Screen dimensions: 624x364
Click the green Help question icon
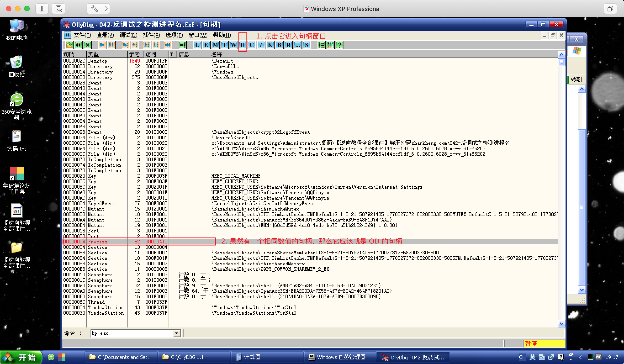click(339, 45)
